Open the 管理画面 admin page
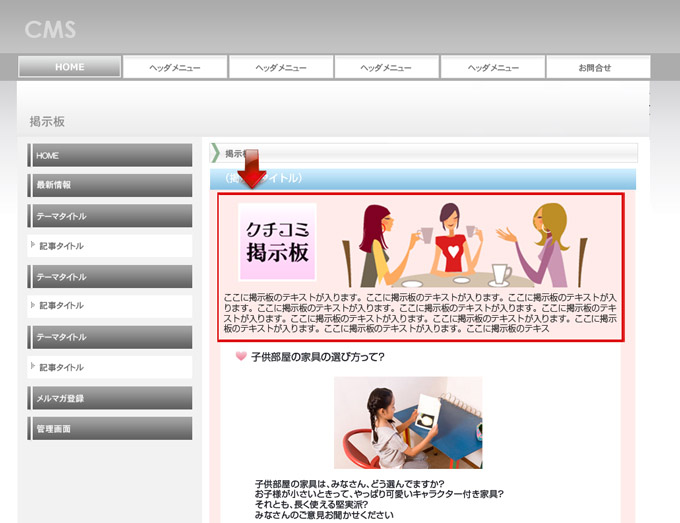Image resolution: width=680 pixels, height=523 pixels. [x=110, y=428]
